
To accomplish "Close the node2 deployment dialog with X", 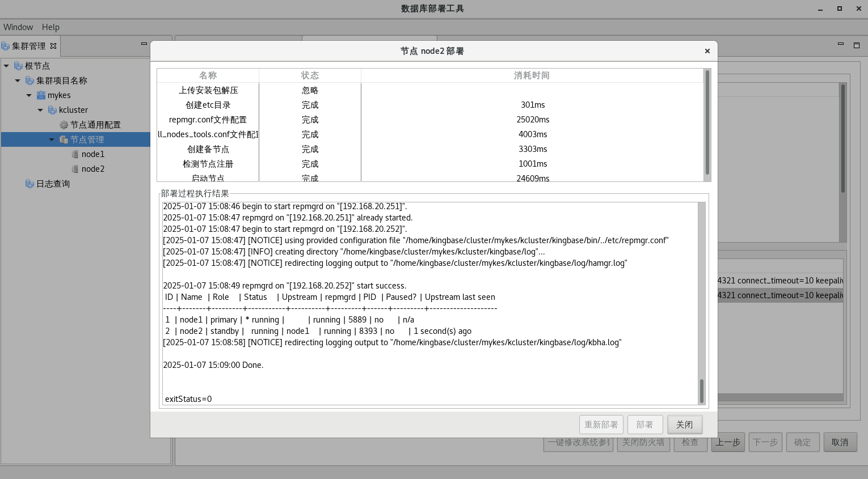I will click(707, 51).
